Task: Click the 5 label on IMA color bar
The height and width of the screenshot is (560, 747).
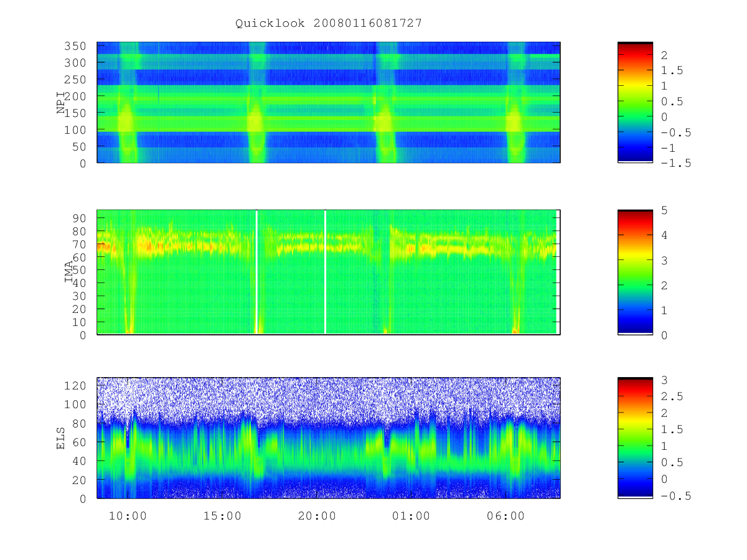Action: point(664,210)
